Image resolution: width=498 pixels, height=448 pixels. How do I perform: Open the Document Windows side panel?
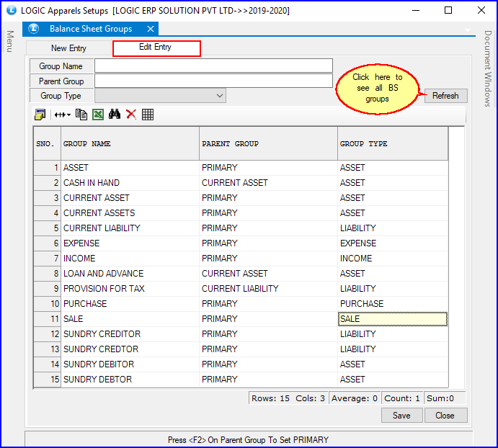coord(488,68)
